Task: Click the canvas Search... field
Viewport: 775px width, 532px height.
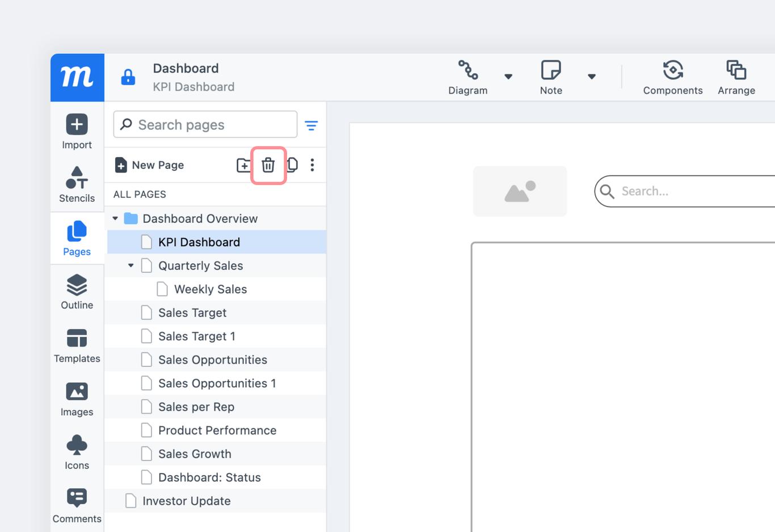Action: (685, 191)
